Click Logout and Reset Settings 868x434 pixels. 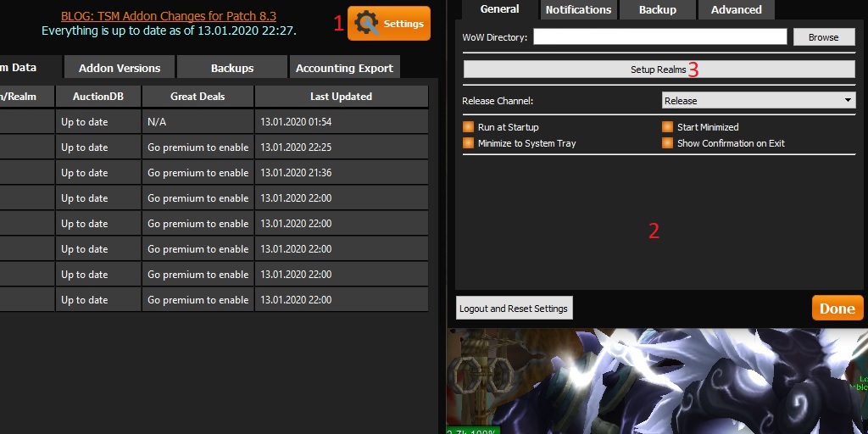point(514,309)
